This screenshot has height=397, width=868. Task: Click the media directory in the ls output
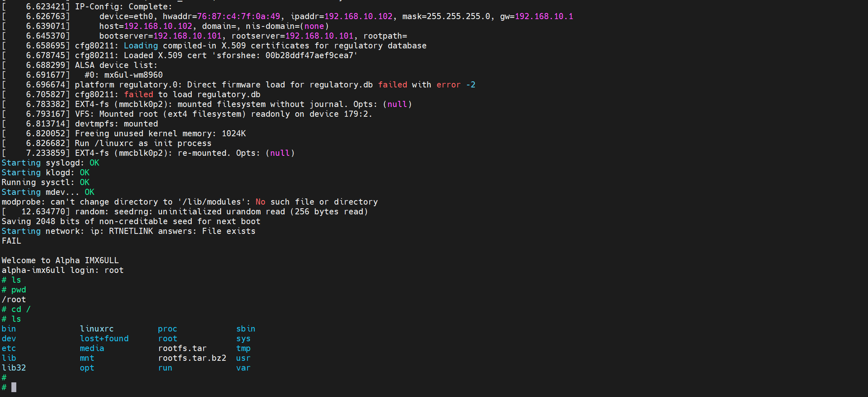[92, 348]
